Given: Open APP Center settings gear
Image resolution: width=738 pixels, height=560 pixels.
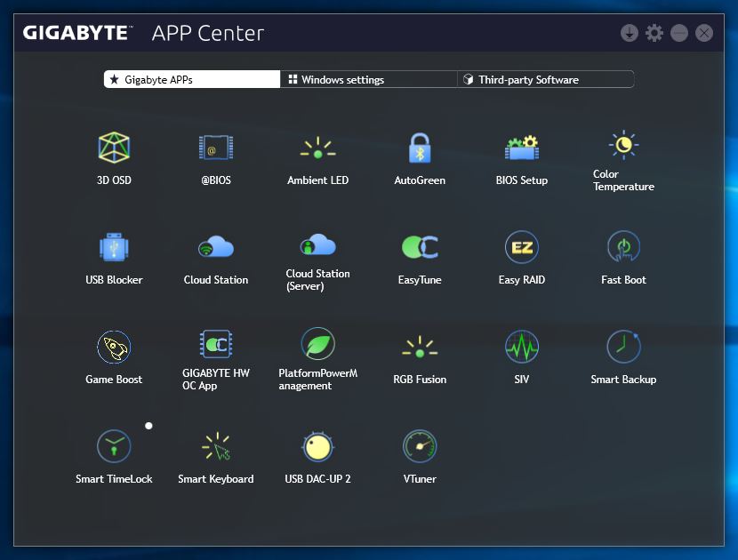Looking at the screenshot, I should tap(654, 33).
